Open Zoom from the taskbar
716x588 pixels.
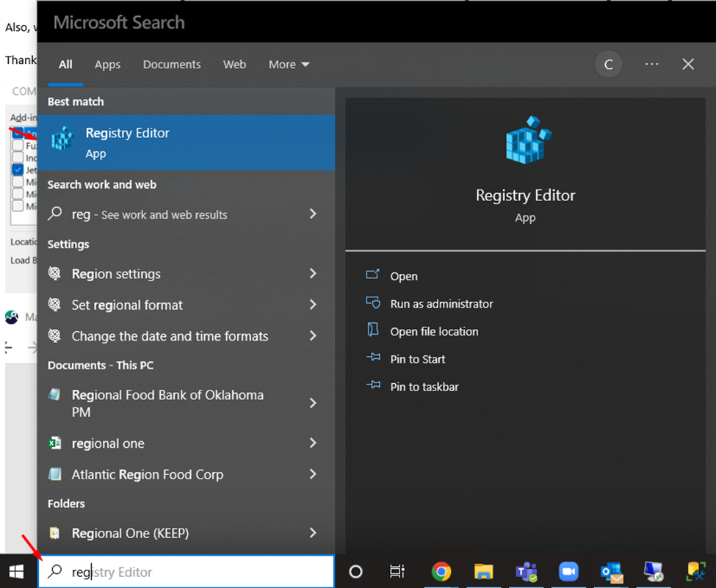568,571
